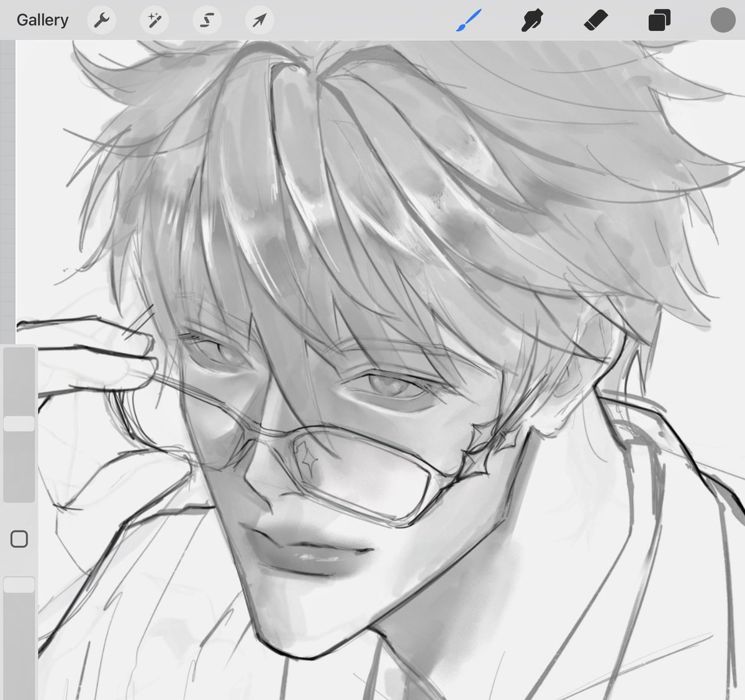Tap the Selection icon to show selection options
This screenshot has height=700, width=745.
click(x=207, y=19)
